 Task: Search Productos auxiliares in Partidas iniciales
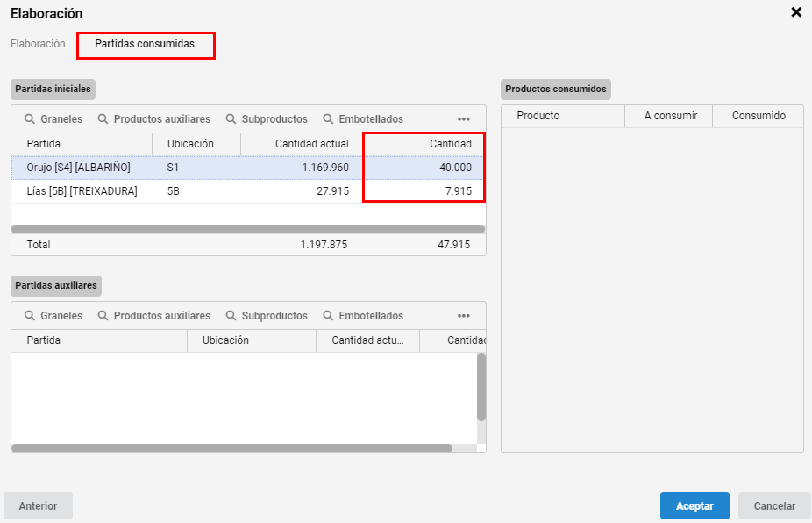pyautogui.click(x=153, y=119)
